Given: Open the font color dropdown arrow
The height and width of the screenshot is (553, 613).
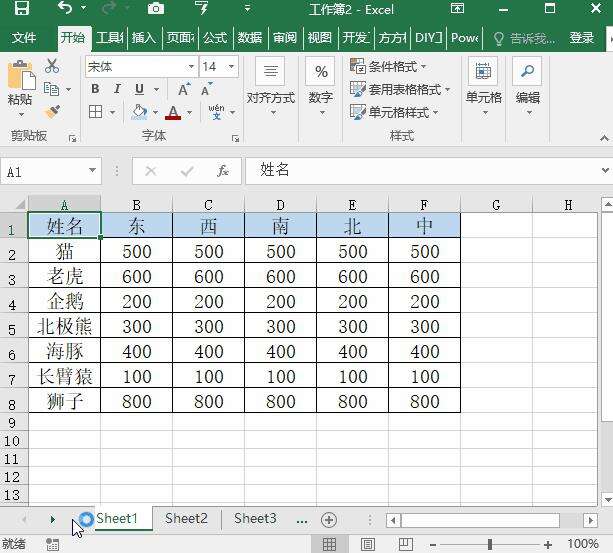Looking at the screenshot, I should pos(189,113).
